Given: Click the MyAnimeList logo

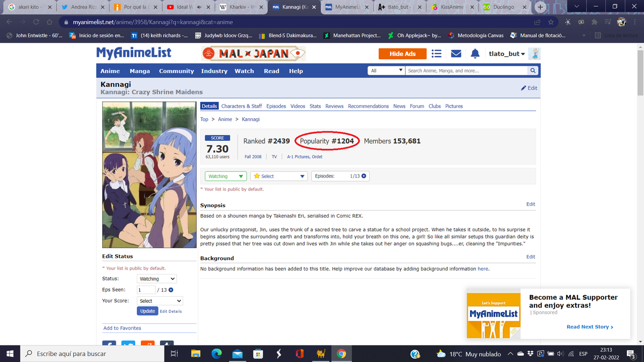Looking at the screenshot, I should (x=133, y=53).
